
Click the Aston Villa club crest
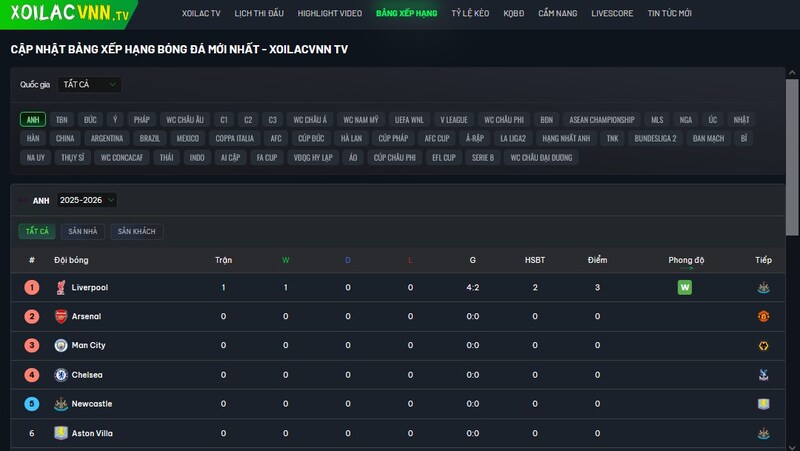click(x=61, y=433)
